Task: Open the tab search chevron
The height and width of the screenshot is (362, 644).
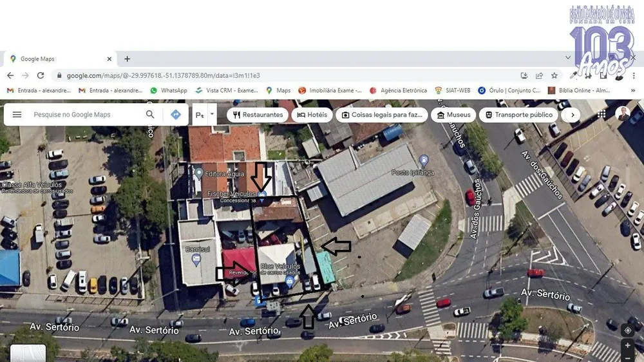Action: [568, 57]
